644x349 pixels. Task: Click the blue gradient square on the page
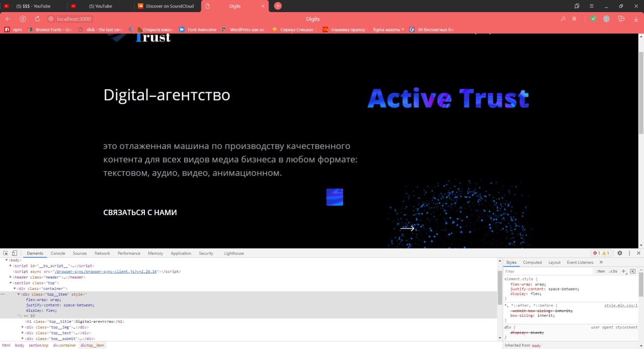[335, 197]
